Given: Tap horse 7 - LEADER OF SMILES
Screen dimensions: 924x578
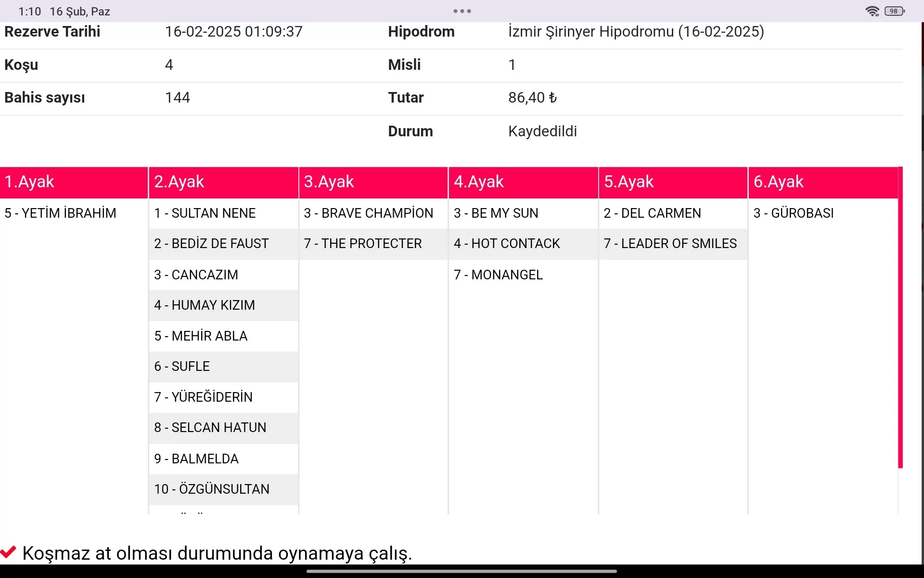Looking at the screenshot, I should coord(670,244).
